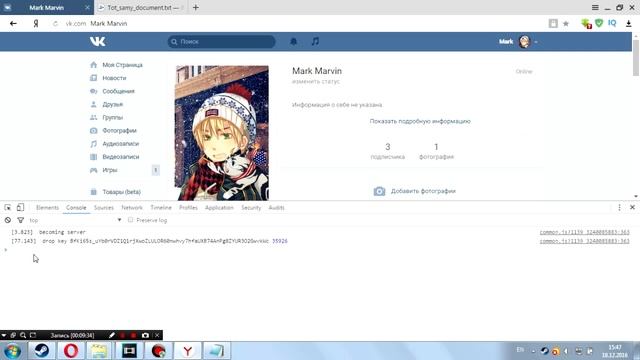Open a new browser tab with plus

pyautogui.click(x=196, y=7)
